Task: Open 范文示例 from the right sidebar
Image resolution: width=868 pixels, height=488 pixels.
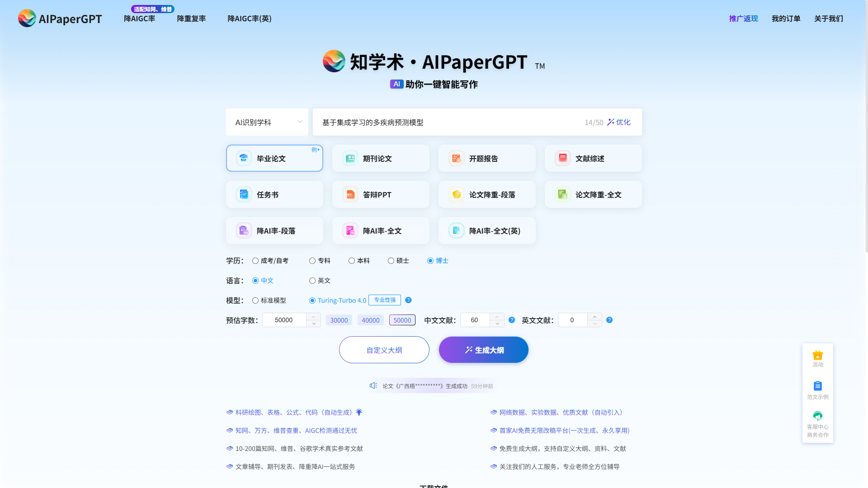Action: tap(817, 389)
